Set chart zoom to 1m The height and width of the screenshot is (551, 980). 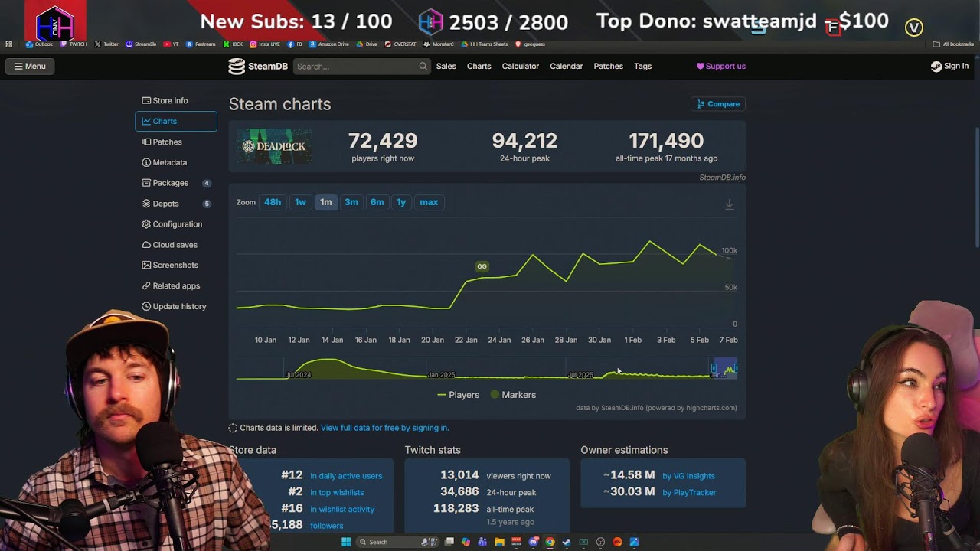326,202
